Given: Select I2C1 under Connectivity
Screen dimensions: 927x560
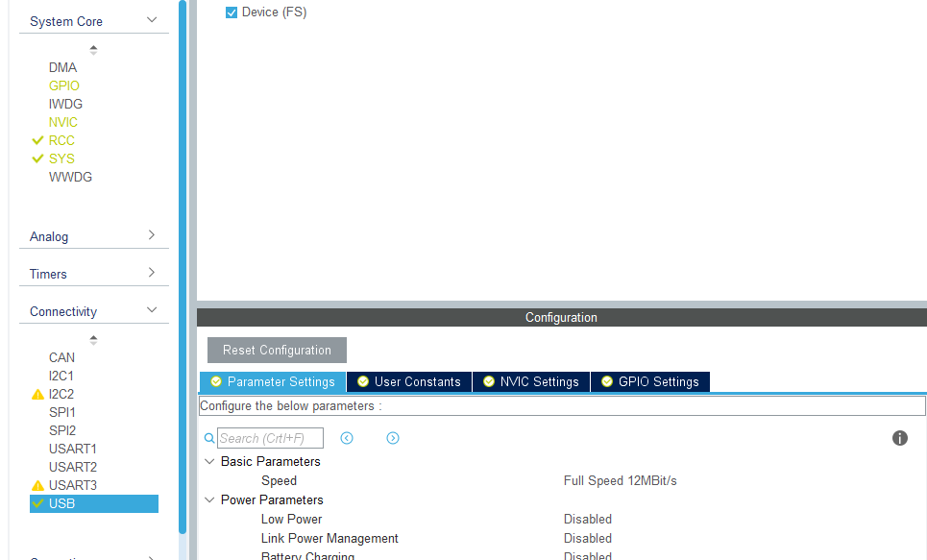Looking at the screenshot, I should 61,377.
